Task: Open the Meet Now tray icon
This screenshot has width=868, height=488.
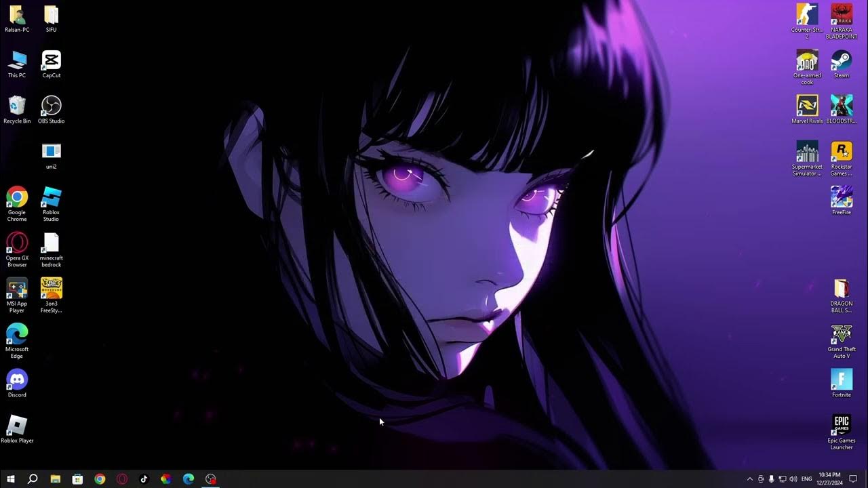Action: pos(761,479)
